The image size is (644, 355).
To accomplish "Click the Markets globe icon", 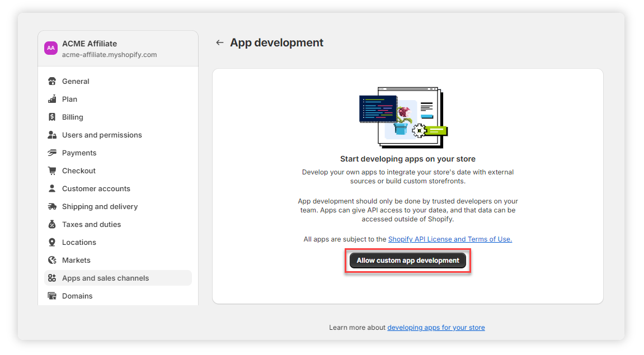I will click(52, 261).
